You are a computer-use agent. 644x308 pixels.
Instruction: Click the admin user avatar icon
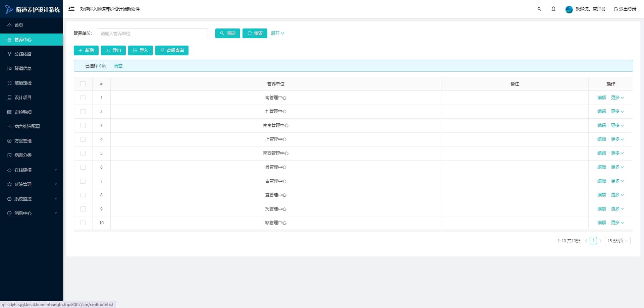click(569, 9)
